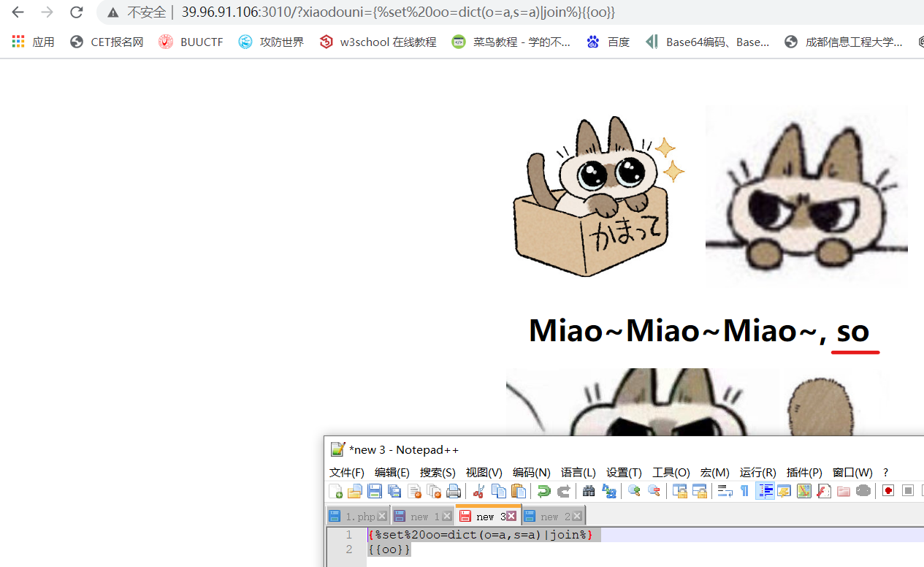Open the 插件(P) menu
Screen dimensions: 924x567
coord(804,473)
